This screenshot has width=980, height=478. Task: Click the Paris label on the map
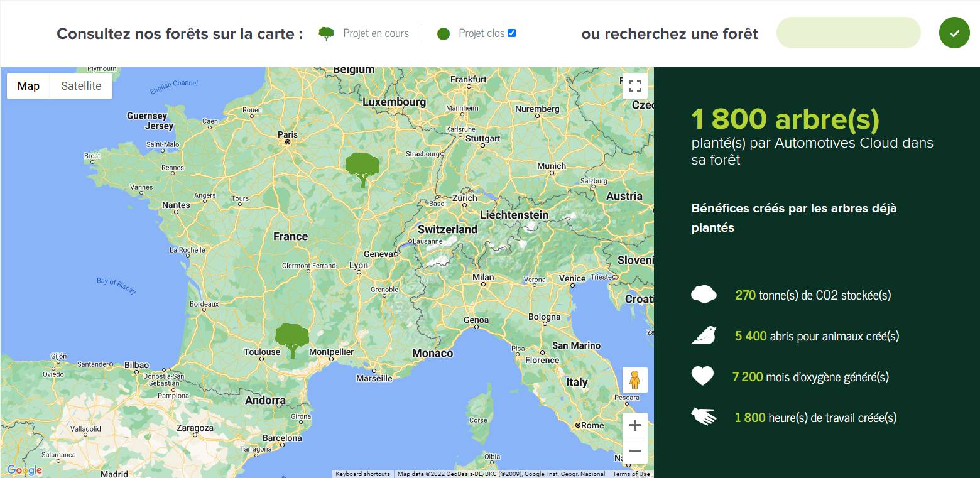point(288,134)
